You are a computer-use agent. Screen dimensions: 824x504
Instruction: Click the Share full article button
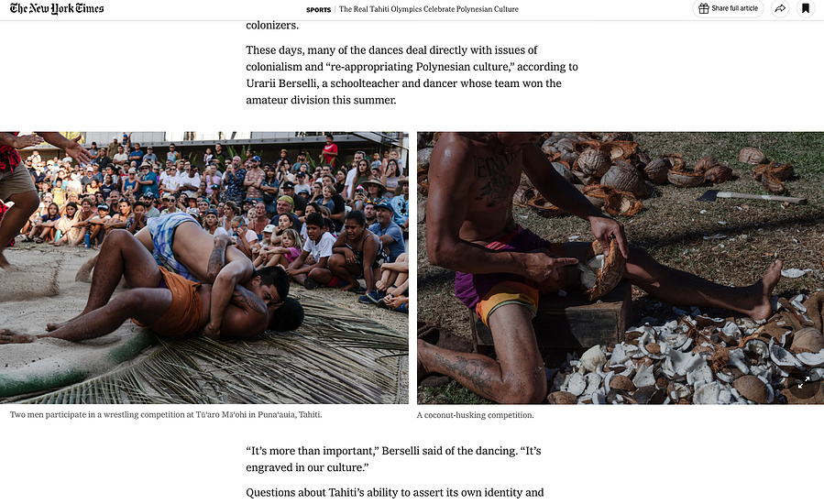click(728, 8)
